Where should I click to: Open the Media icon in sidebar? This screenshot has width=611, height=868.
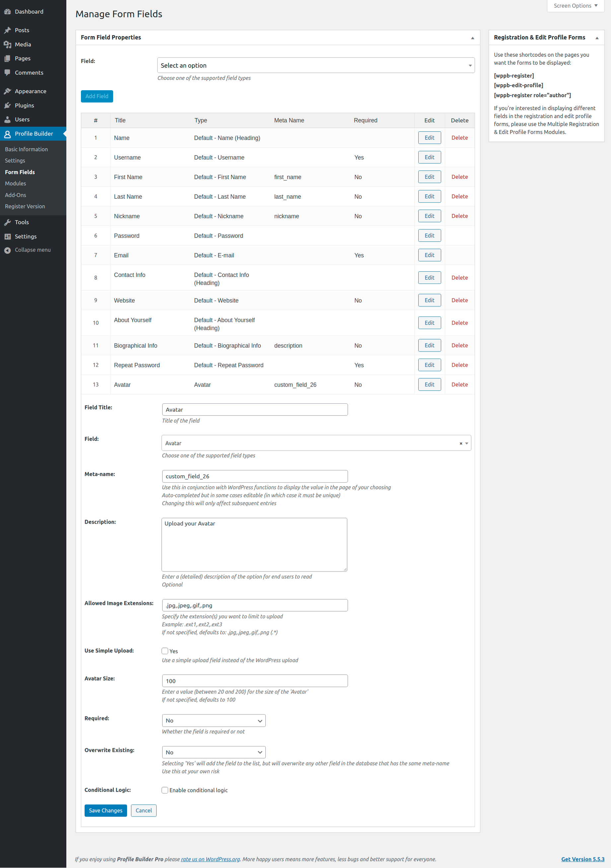(8, 44)
